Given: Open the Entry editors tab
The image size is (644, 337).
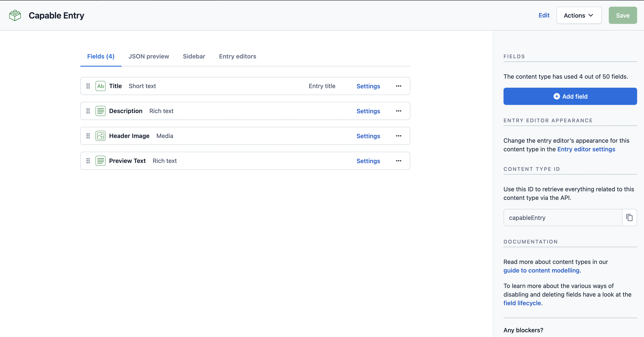Looking at the screenshot, I should click(x=238, y=56).
